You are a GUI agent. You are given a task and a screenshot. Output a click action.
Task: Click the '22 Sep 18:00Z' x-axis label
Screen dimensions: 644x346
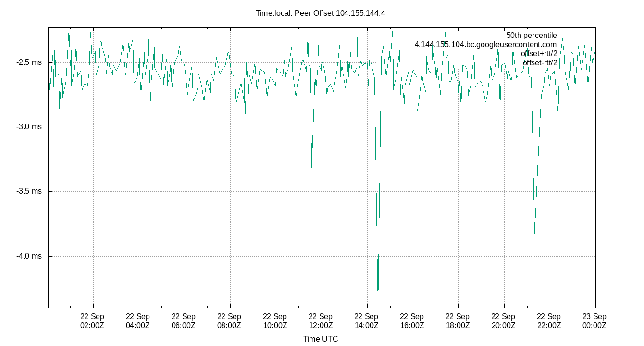point(458,321)
